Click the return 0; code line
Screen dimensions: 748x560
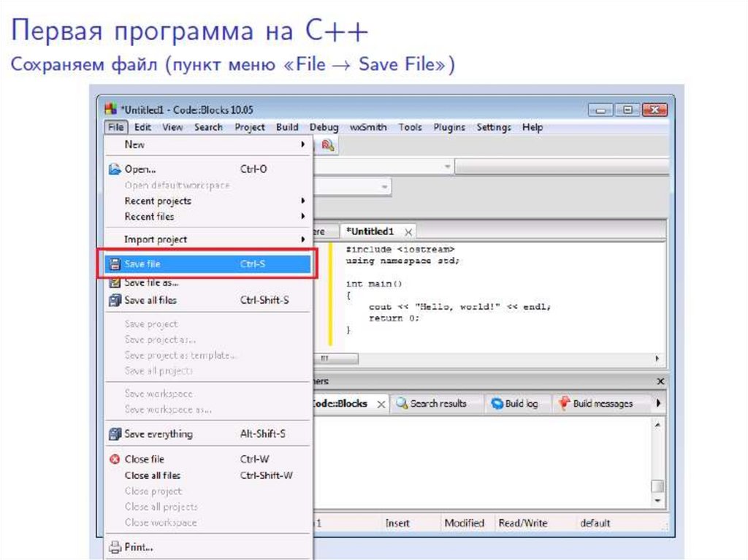point(394,318)
